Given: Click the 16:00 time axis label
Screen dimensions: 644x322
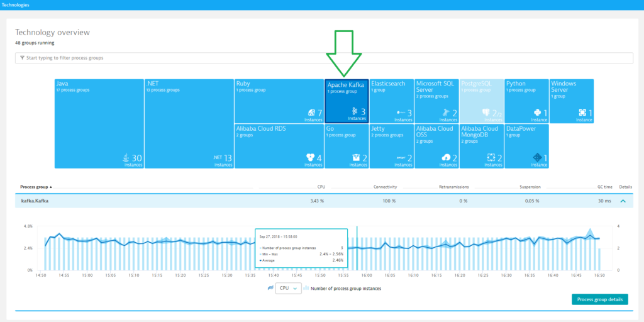Looking at the screenshot, I should pyautogui.click(x=367, y=275).
